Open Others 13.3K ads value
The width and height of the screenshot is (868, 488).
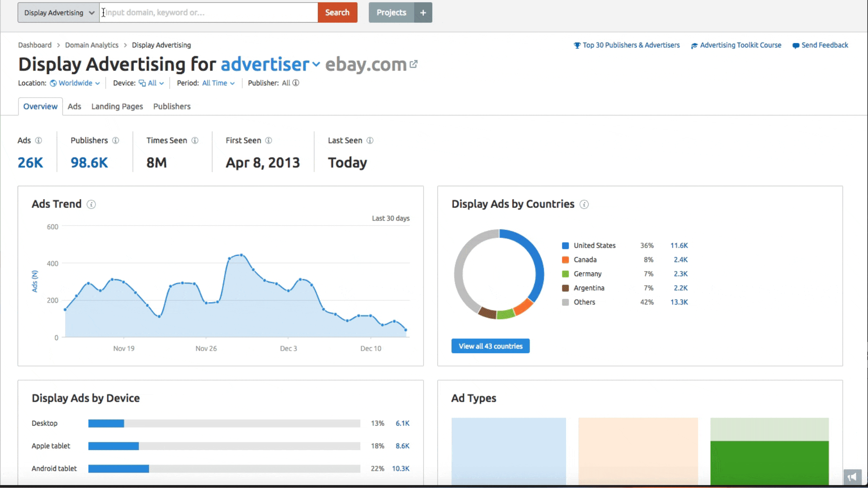point(679,302)
